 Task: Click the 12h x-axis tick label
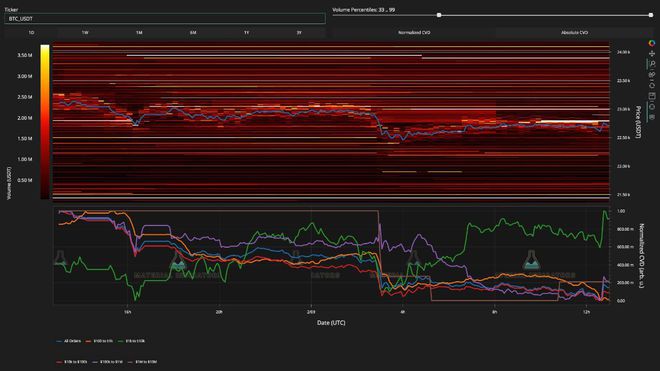pyautogui.click(x=586, y=312)
